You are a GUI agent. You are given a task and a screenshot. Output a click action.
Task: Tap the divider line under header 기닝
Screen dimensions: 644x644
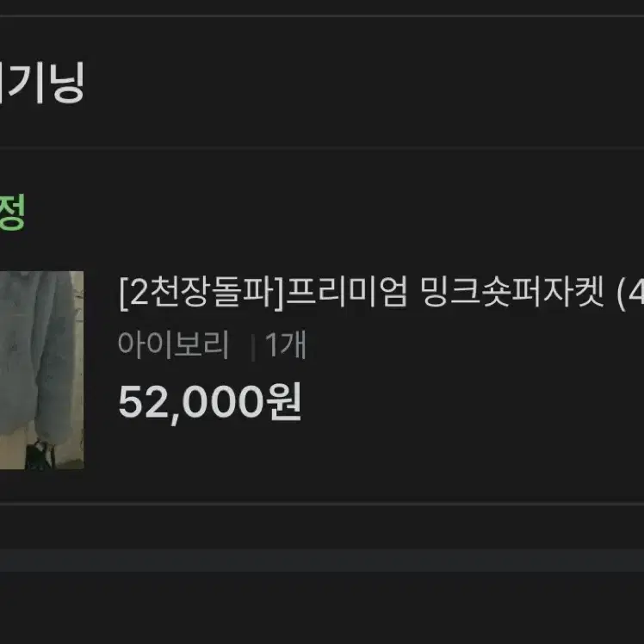pos(322,147)
